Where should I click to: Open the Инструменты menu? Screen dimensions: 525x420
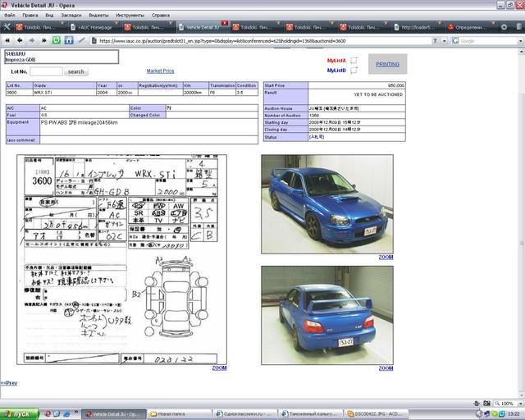coord(130,15)
